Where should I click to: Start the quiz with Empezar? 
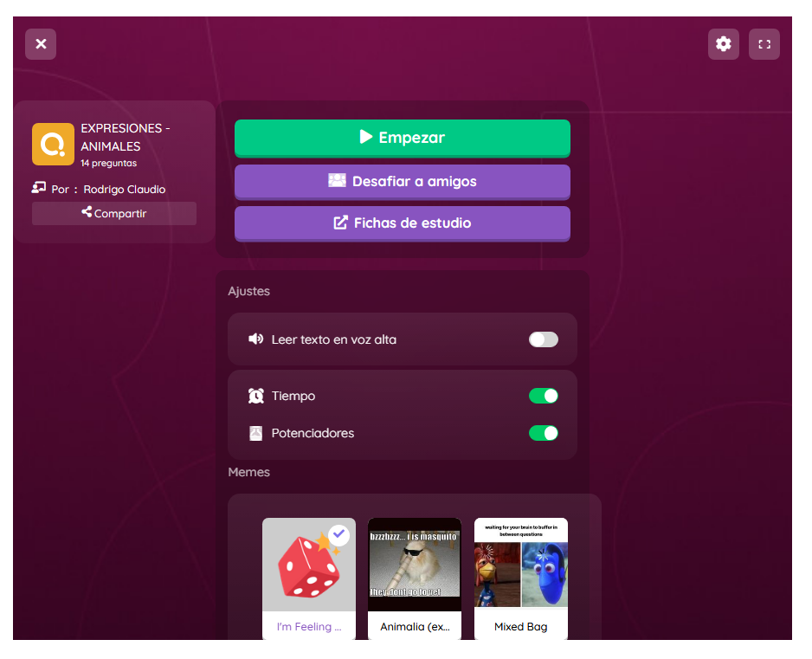(403, 139)
